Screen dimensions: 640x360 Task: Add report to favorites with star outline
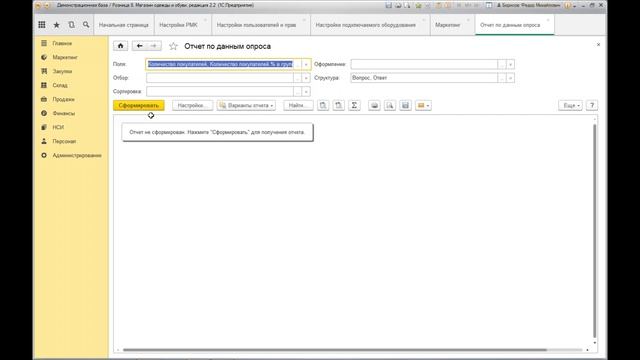[173, 46]
